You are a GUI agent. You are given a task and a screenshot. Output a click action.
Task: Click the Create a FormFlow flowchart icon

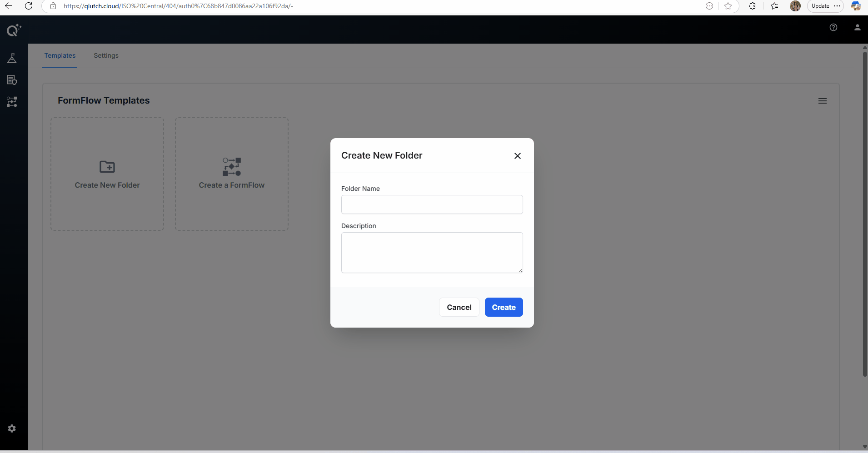(x=231, y=167)
